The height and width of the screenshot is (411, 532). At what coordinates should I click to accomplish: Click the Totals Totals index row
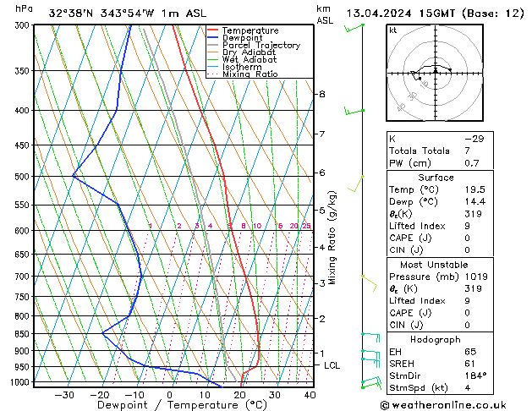(x=440, y=151)
